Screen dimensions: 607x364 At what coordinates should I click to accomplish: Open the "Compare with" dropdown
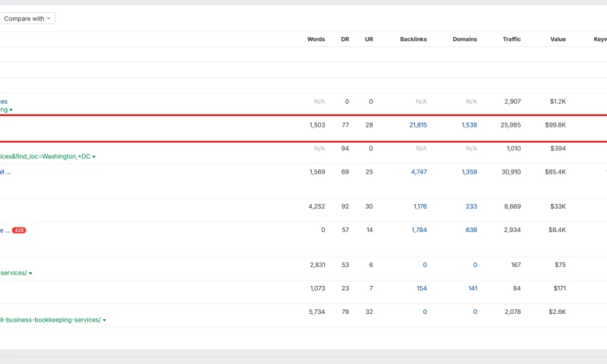click(27, 18)
